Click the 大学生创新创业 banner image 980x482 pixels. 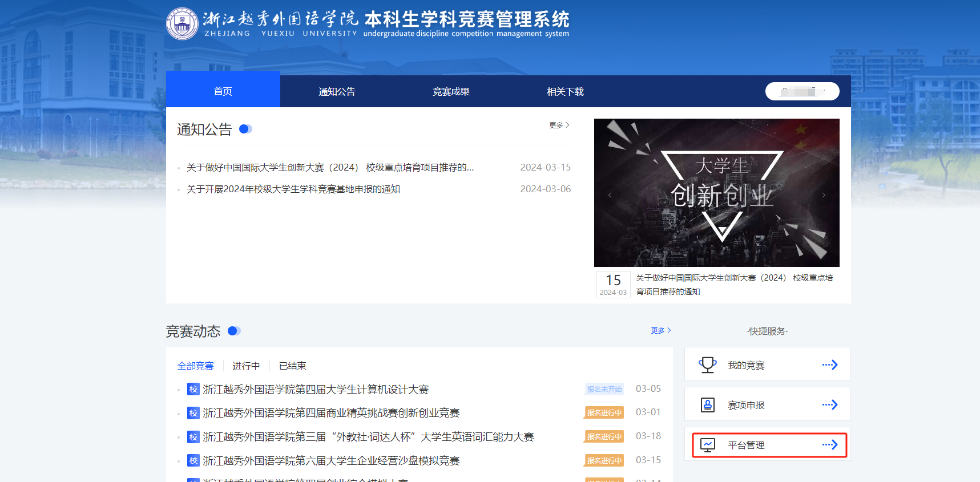pos(717,193)
